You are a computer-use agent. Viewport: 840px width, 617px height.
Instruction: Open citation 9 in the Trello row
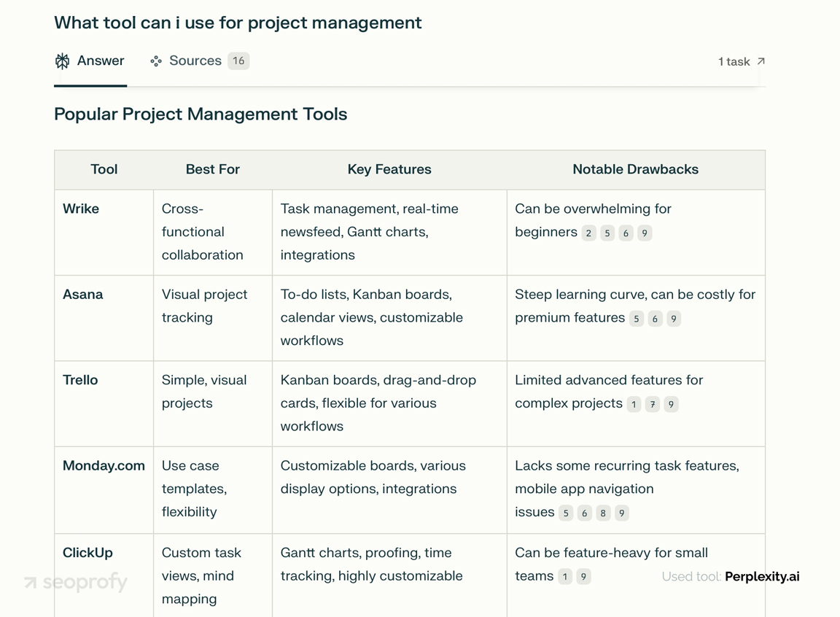[671, 404]
